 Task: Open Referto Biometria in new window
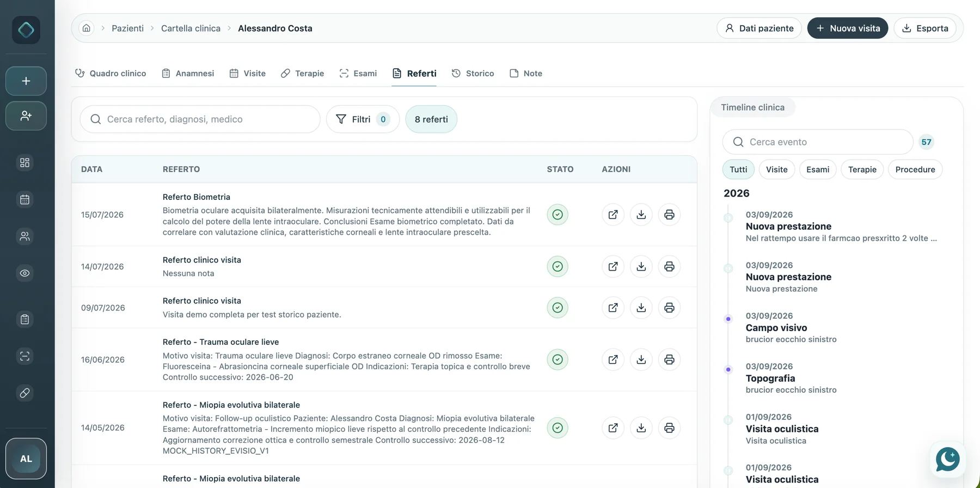pos(613,215)
